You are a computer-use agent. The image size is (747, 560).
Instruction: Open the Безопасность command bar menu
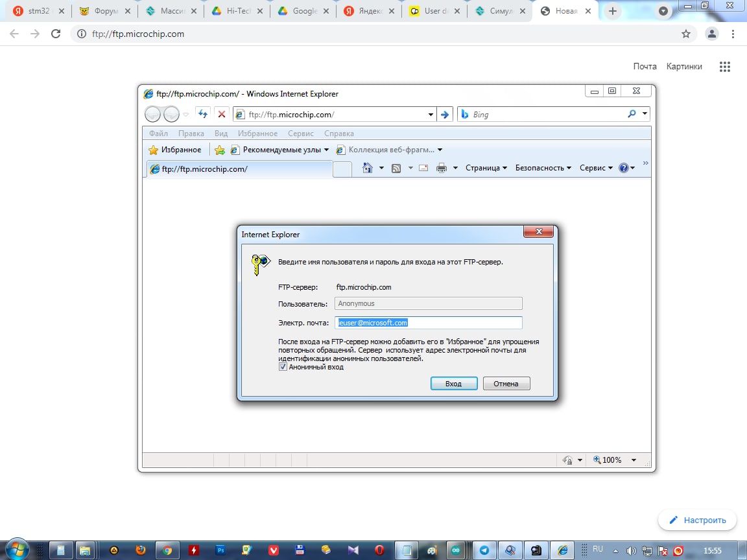[x=543, y=168]
